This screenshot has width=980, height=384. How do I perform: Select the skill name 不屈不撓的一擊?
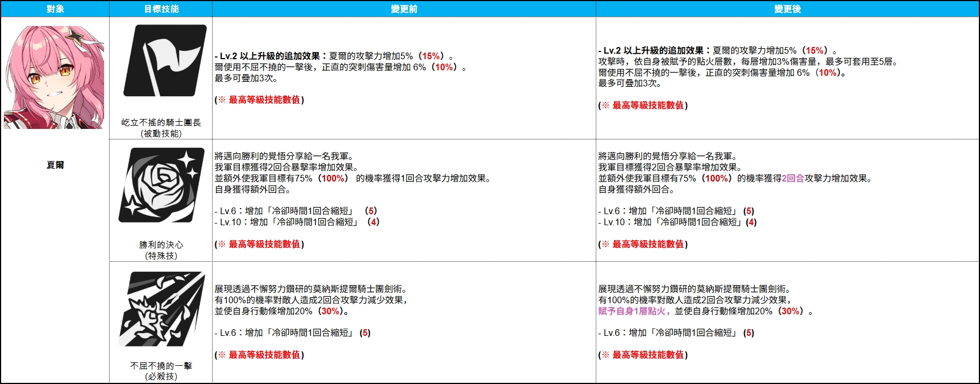pyautogui.click(x=161, y=366)
